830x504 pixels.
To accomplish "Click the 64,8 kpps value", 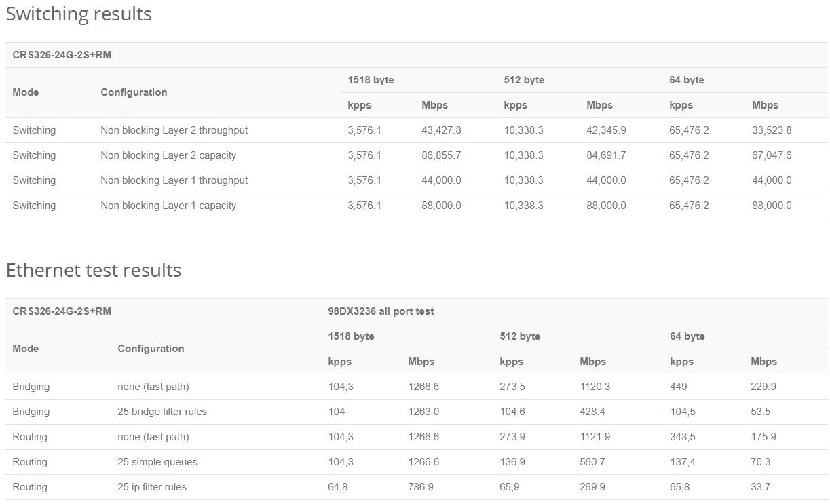I will click(x=338, y=487).
